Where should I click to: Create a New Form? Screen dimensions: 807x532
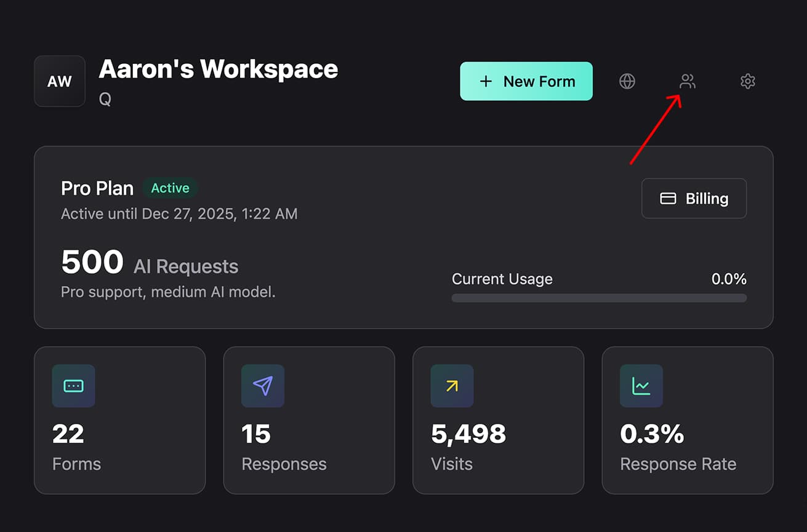point(526,81)
